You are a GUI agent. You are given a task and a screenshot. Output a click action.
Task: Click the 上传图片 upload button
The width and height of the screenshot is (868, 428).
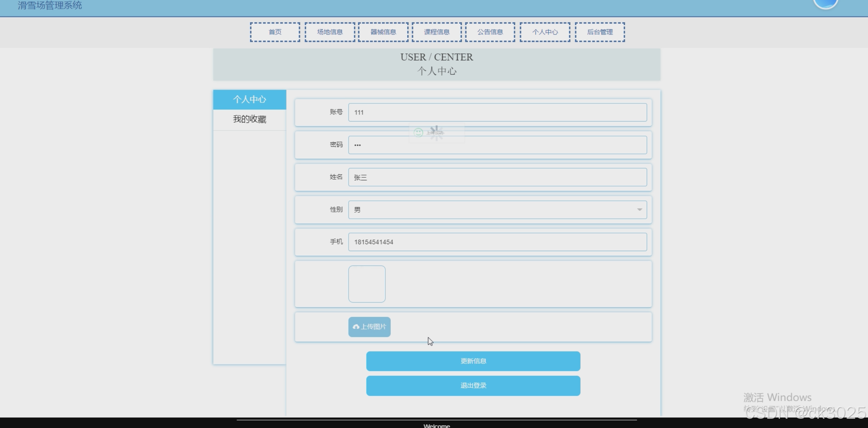pos(369,327)
